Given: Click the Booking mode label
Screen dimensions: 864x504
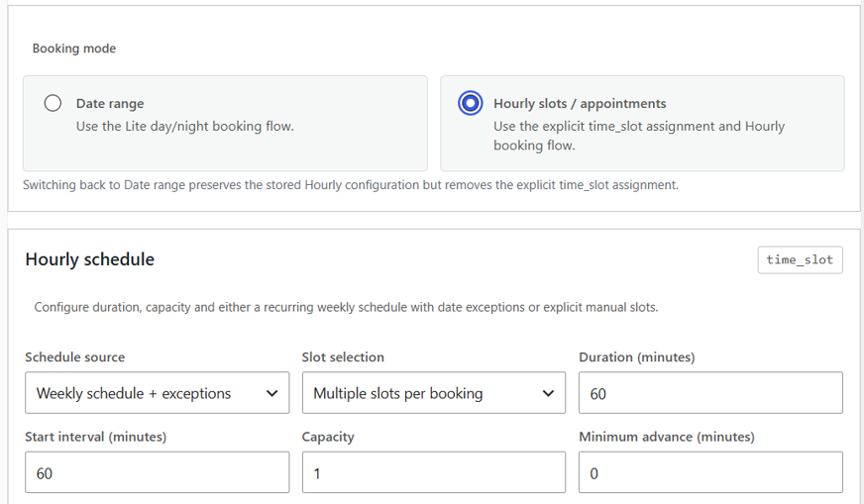Looking at the screenshot, I should [74, 49].
